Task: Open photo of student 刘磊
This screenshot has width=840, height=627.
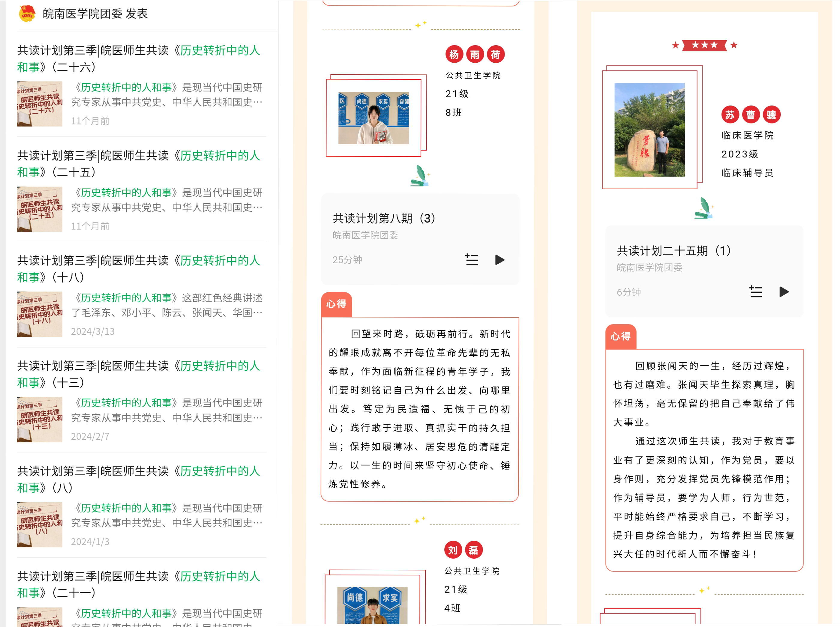Action: [372, 605]
